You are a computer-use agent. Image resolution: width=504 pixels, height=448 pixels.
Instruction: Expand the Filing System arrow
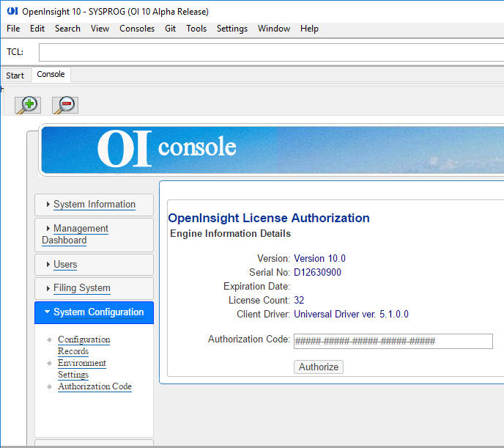(48, 288)
